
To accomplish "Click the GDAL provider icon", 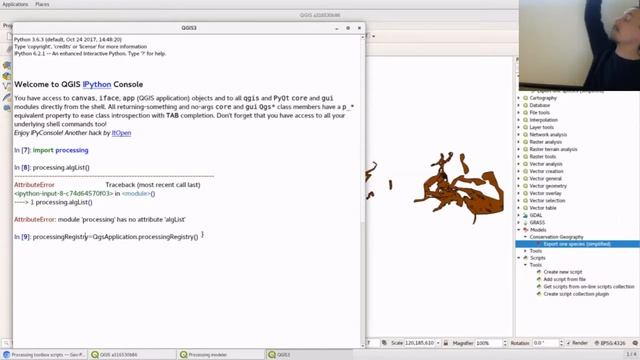I will point(525,216).
